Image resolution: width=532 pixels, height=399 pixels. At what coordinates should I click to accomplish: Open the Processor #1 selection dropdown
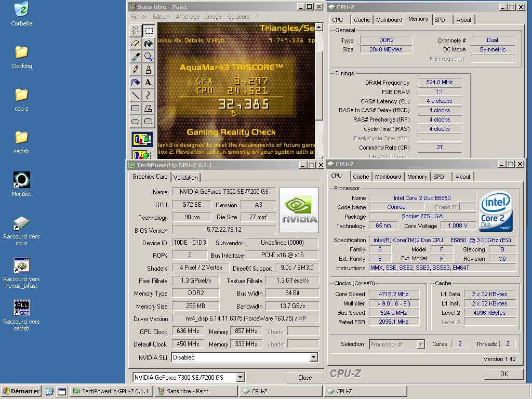point(420,344)
